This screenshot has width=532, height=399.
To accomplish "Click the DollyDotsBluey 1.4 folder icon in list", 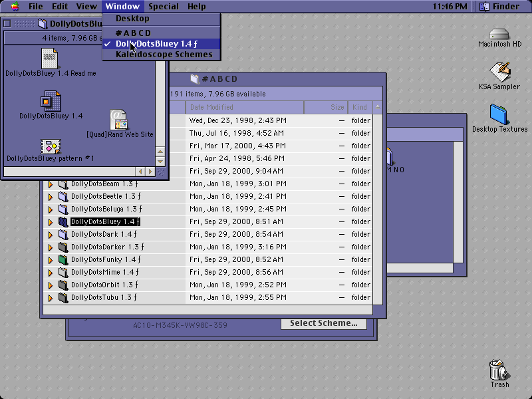I will tap(63, 222).
